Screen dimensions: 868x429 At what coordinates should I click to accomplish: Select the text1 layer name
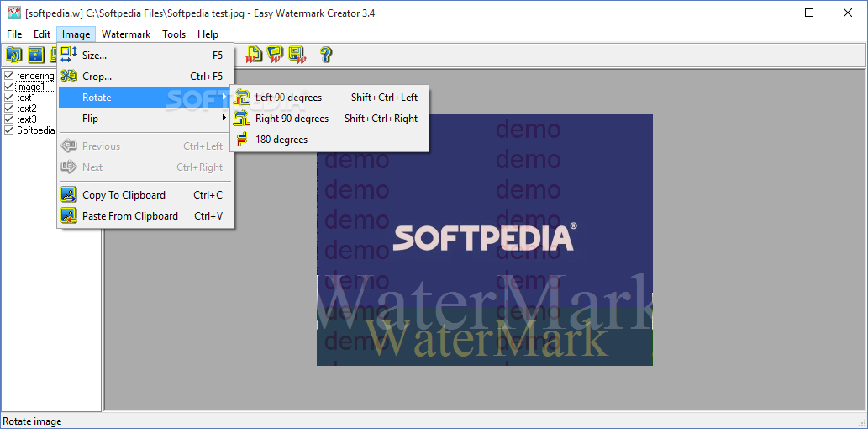[x=26, y=98]
